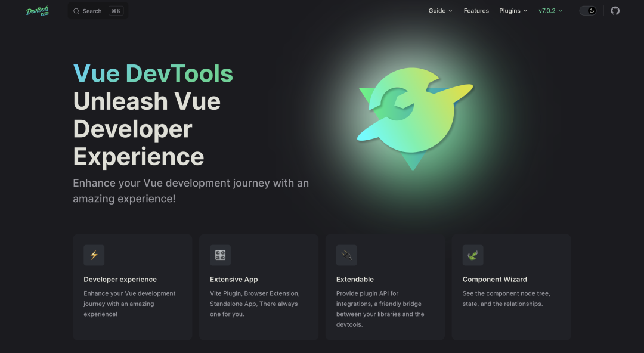This screenshot has width=644, height=353.
Task: Open the Developer experience card
Action: coord(132,287)
